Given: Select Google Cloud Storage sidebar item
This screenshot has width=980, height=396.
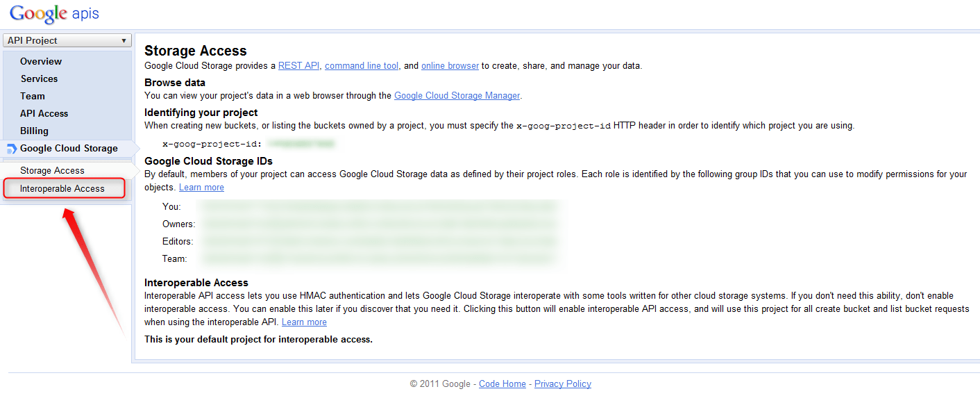Looking at the screenshot, I should (69, 148).
